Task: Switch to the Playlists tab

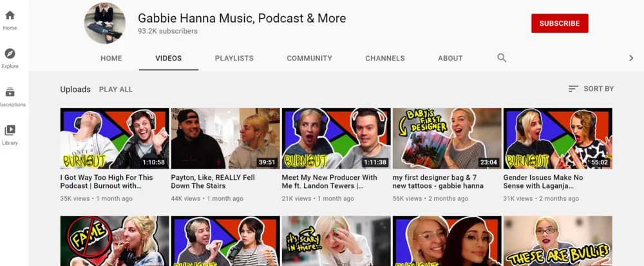Action: tap(234, 59)
